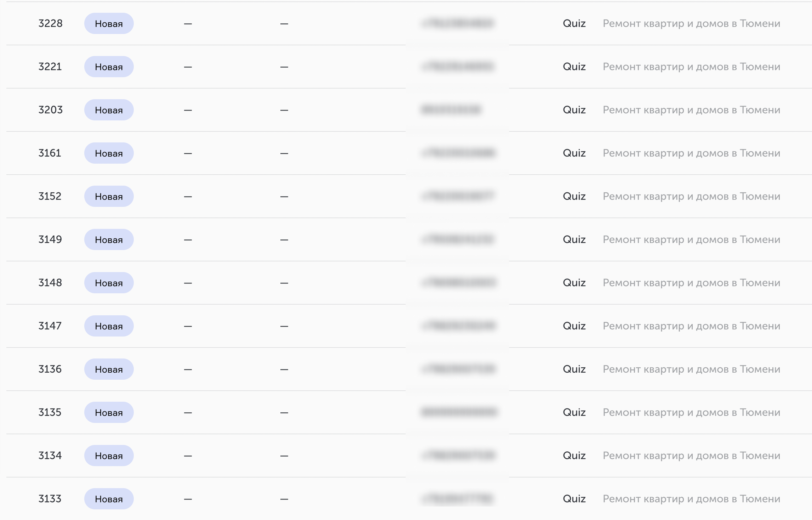Click request number 3133
Viewport: 812px width, 520px height.
click(50, 499)
